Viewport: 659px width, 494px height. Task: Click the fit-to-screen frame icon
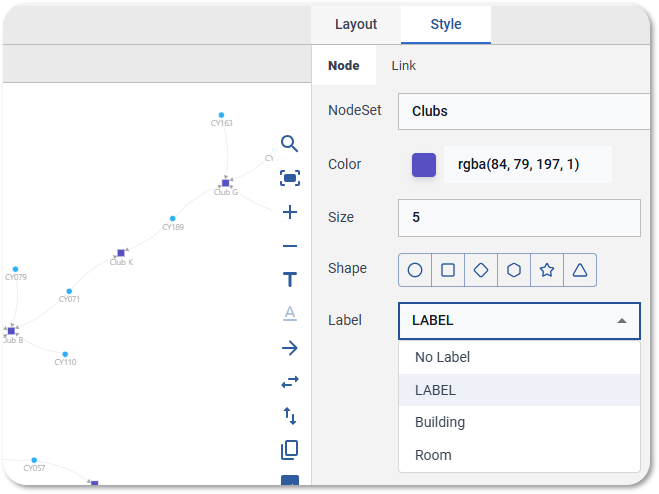point(290,178)
